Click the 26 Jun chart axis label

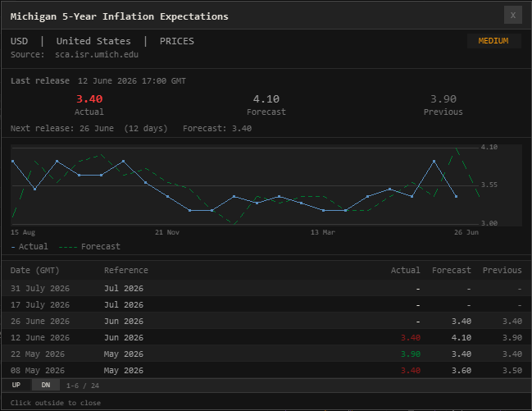click(x=466, y=232)
